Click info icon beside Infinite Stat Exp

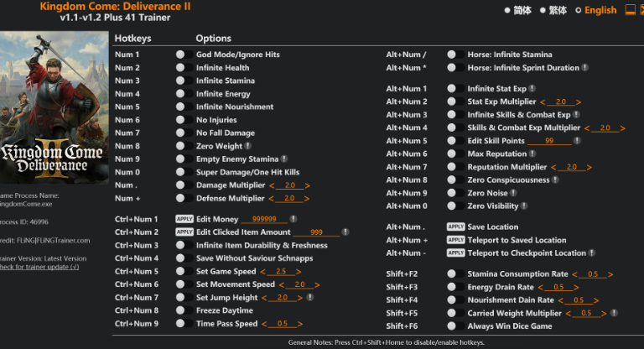click(532, 88)
